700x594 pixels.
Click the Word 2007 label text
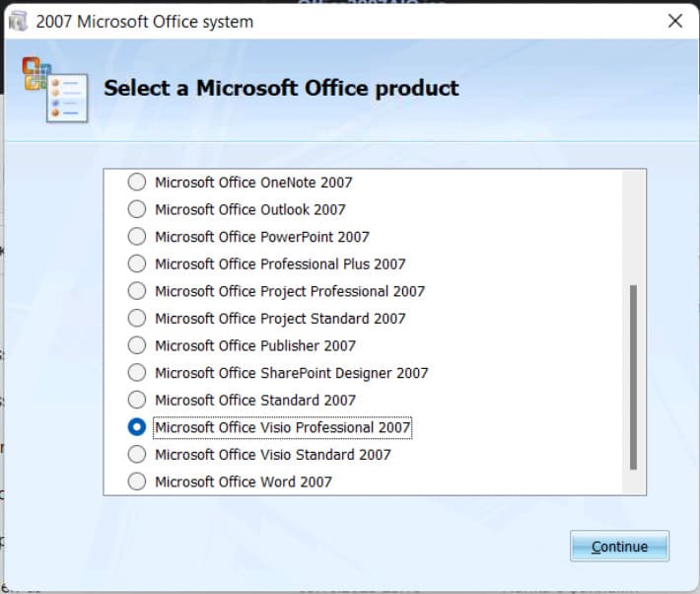(x=243, y=482)
